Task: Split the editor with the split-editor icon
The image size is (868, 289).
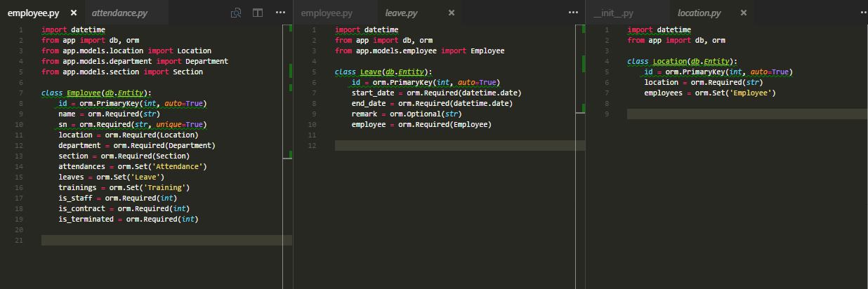Action: (x=258, y=13)
